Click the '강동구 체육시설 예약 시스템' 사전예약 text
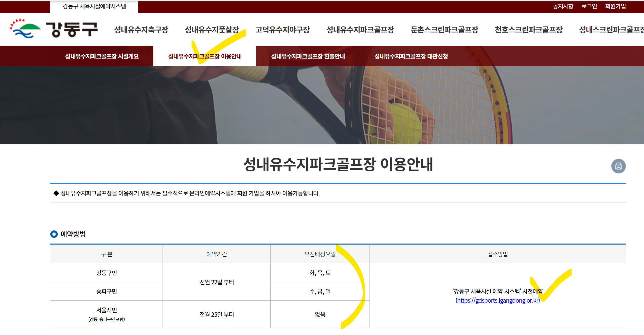 click(x=497, y=291)
